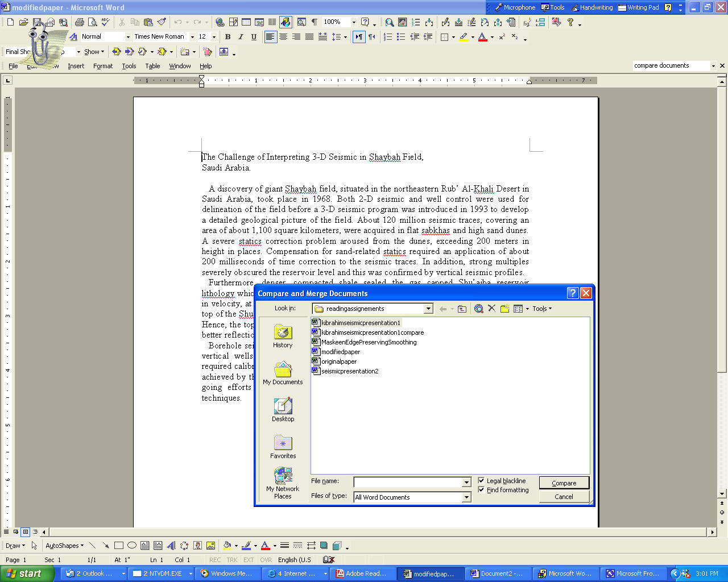Go to Desktop in places bar
The height and width of the screenshot is (582, 728).
[283, 410]
